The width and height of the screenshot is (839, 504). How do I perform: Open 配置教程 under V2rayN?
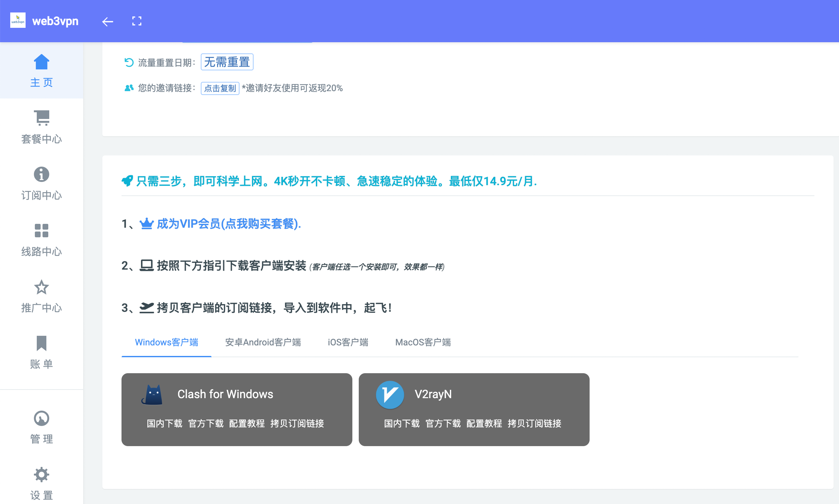(484, 423)
